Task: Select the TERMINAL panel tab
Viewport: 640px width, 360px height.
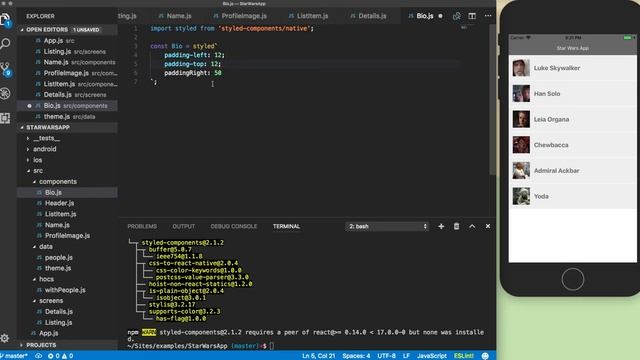Action: point(287,226)
